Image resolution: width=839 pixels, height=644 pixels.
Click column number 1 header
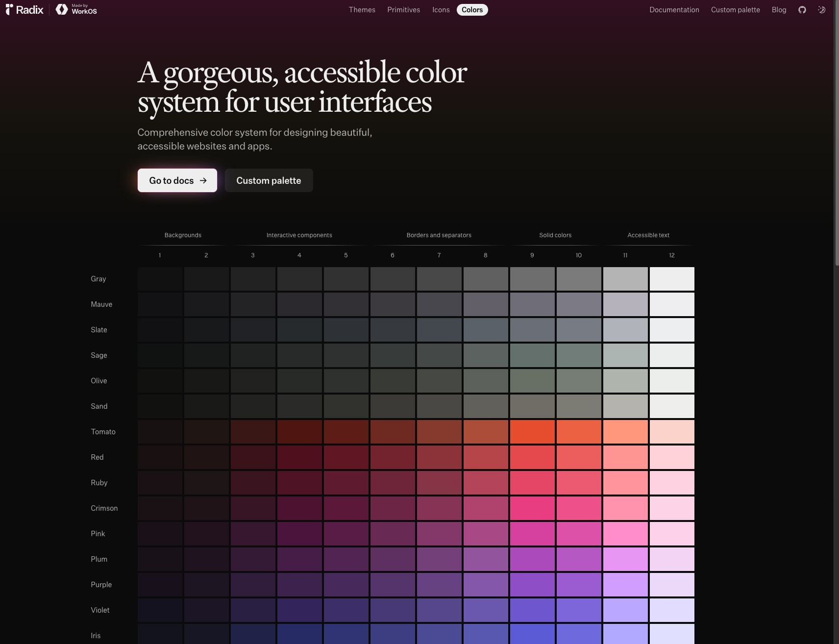pos(160,255)
